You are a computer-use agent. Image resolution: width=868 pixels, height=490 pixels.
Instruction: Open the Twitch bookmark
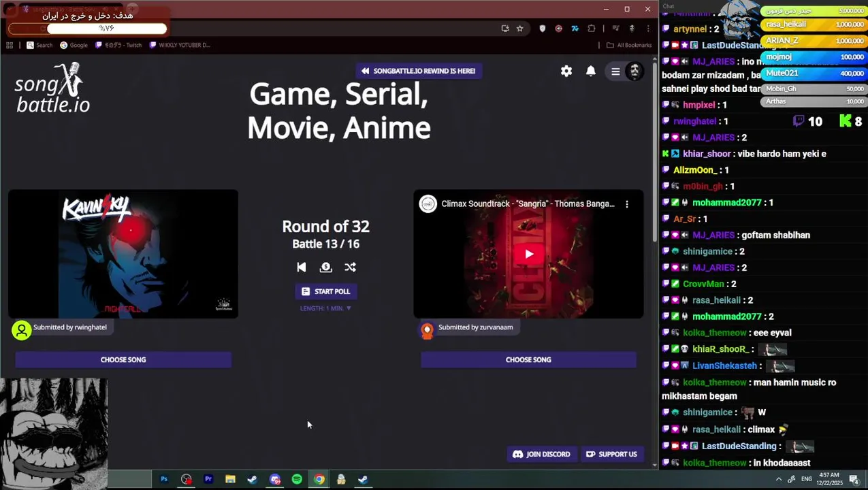(118, 45)
